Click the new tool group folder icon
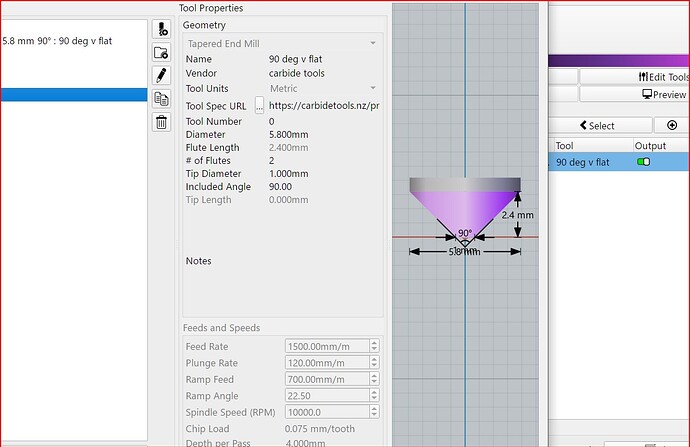This screenshot has width=690, height=447. point(161,52)
